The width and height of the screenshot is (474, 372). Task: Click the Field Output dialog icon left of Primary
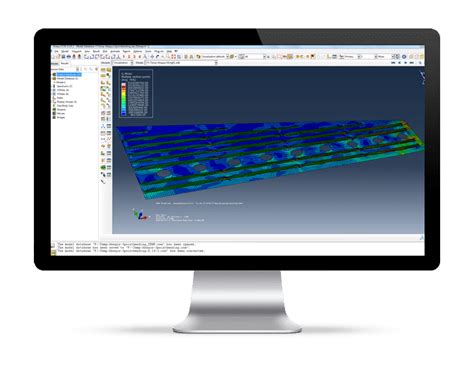pyautogui.click(x=334, y=57)
